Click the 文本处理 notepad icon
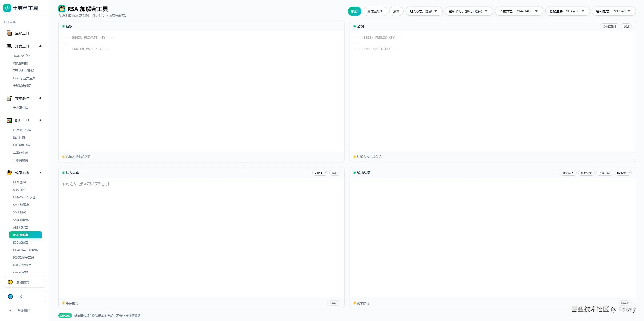Viewport: 644px width, 321px height. pos(9,98)
